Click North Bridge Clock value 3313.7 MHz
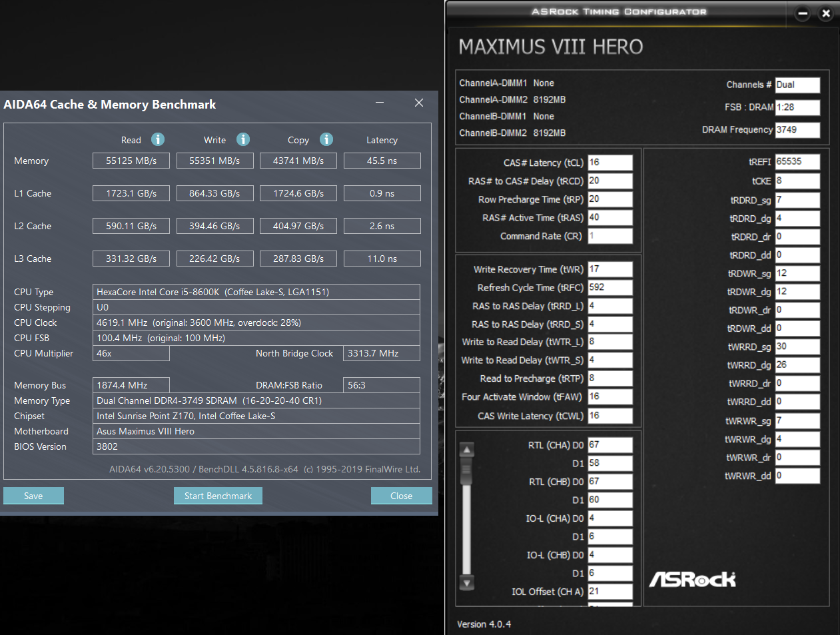 point(382,353)
